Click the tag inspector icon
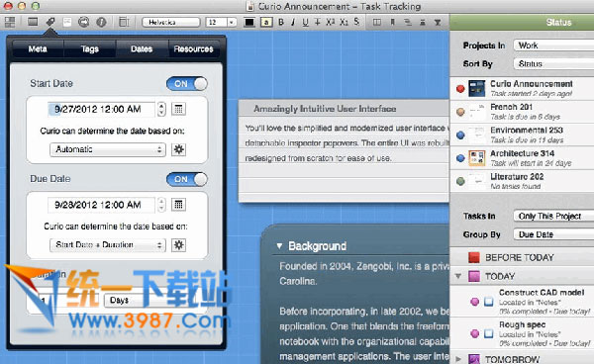594x364 pixels. (50, 22)
